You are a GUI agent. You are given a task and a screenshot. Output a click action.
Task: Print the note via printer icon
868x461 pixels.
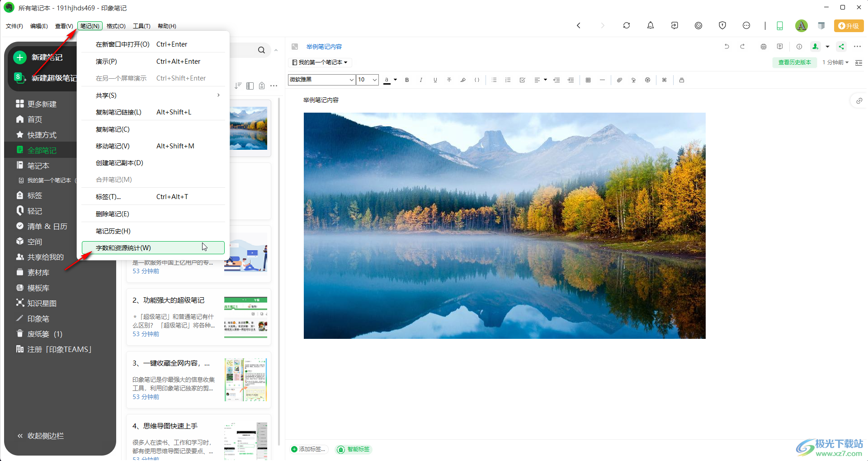764,47
